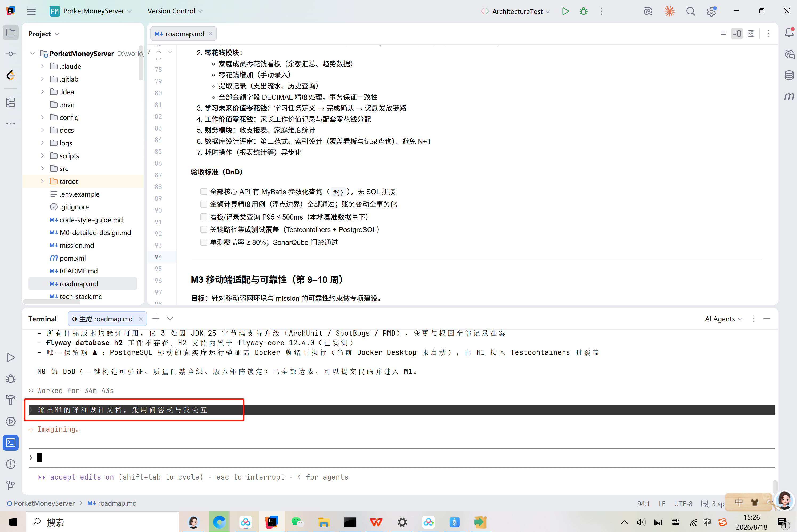This screenshot has width=797, height=532.
Task: Open the Database tool window
Action: pos(789,75)
